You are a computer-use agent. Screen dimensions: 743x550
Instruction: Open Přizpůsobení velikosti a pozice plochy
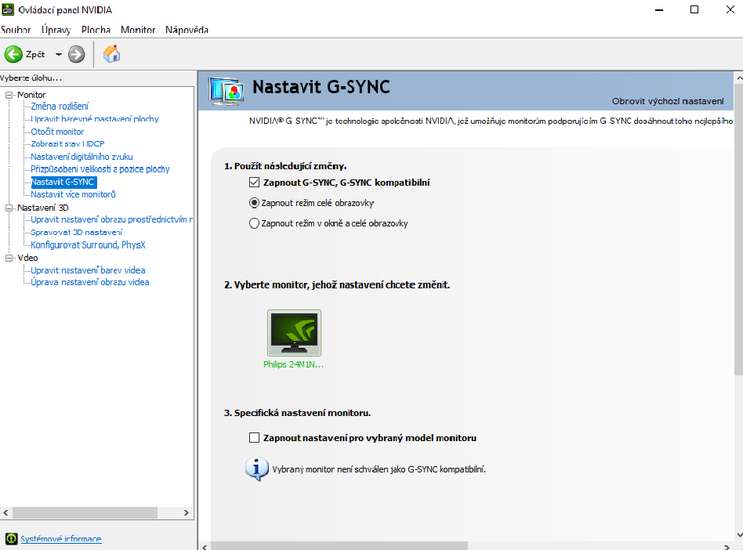100,169
